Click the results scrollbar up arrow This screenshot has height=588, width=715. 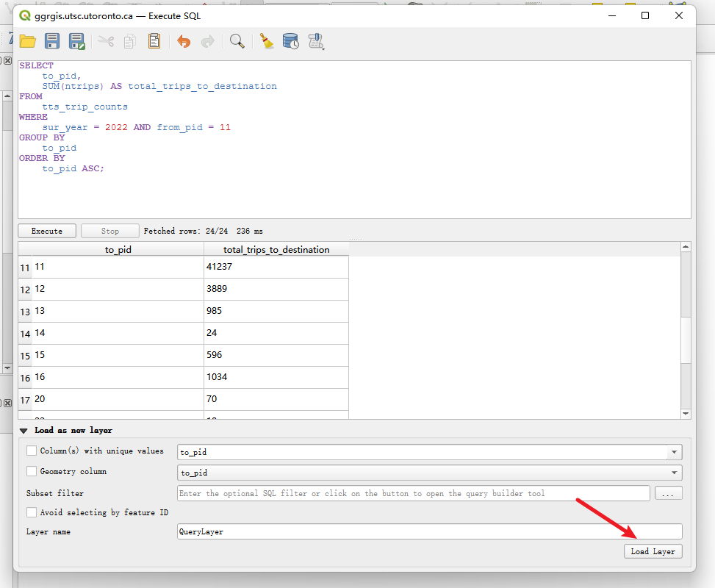pyautogui.click(x=686, y=247)
